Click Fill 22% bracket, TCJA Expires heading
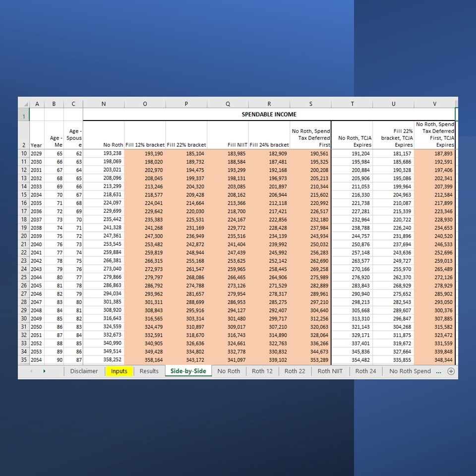The width and height of the screenshot is (476, 476). coord(393,135)
